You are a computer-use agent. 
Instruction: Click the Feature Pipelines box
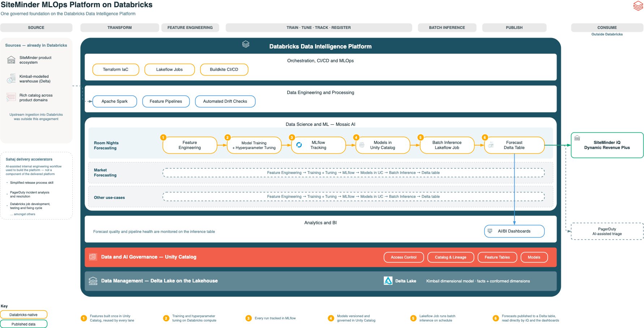click(166, 101)
